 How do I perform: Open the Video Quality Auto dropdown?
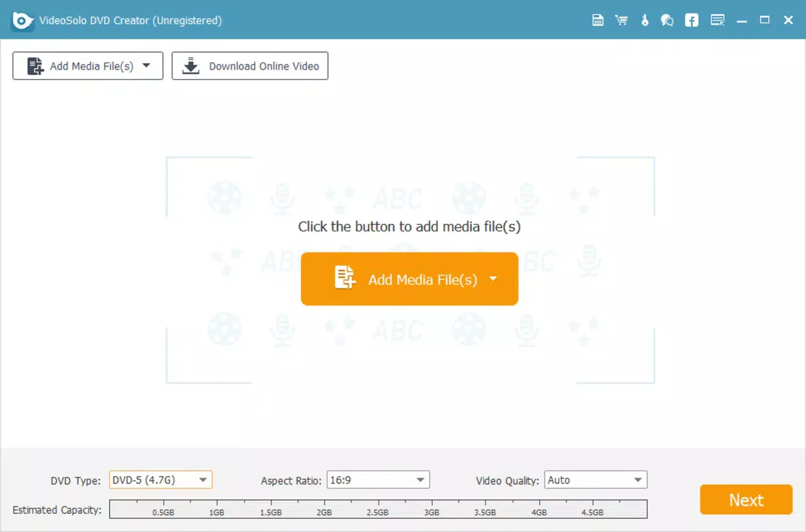point(596,479)
